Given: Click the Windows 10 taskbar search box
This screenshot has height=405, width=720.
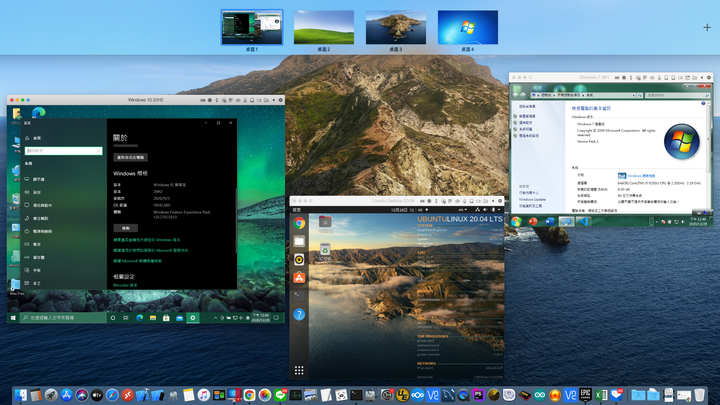Looking at the screenshot, I should [x=63, y=318].
